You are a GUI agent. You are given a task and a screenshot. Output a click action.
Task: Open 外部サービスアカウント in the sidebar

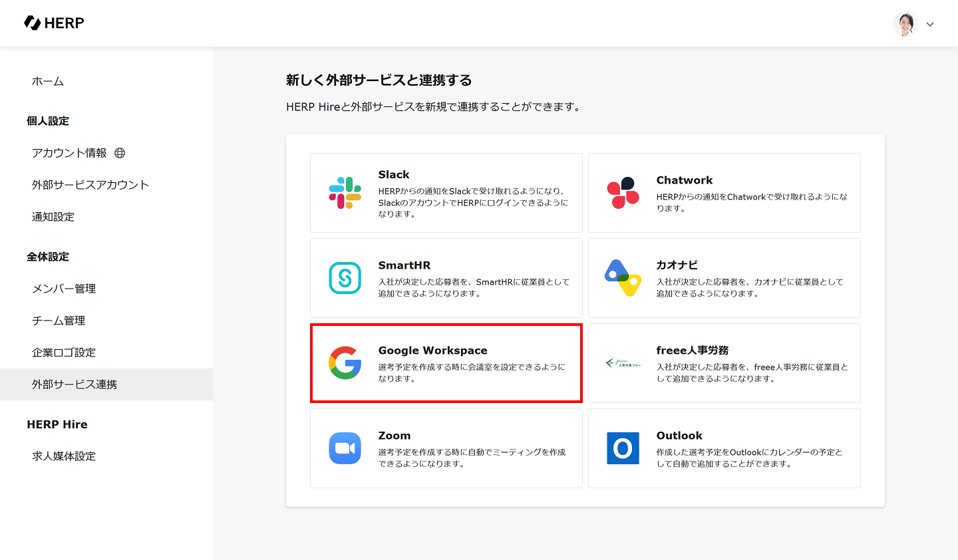(90, 185)
